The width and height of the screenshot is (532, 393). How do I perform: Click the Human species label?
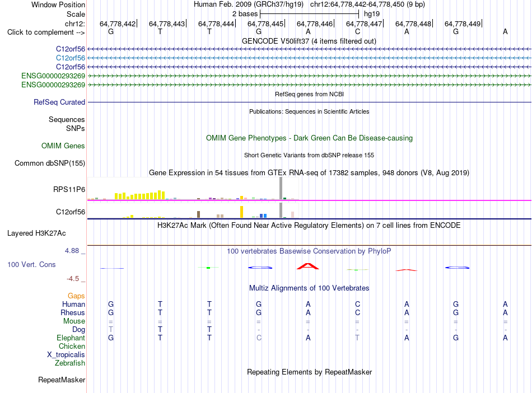click(x=73, y=304)
